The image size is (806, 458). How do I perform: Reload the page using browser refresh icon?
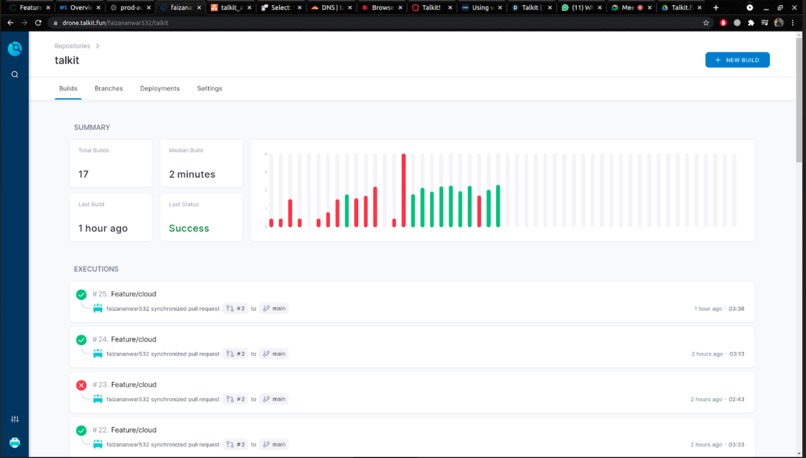38,23
